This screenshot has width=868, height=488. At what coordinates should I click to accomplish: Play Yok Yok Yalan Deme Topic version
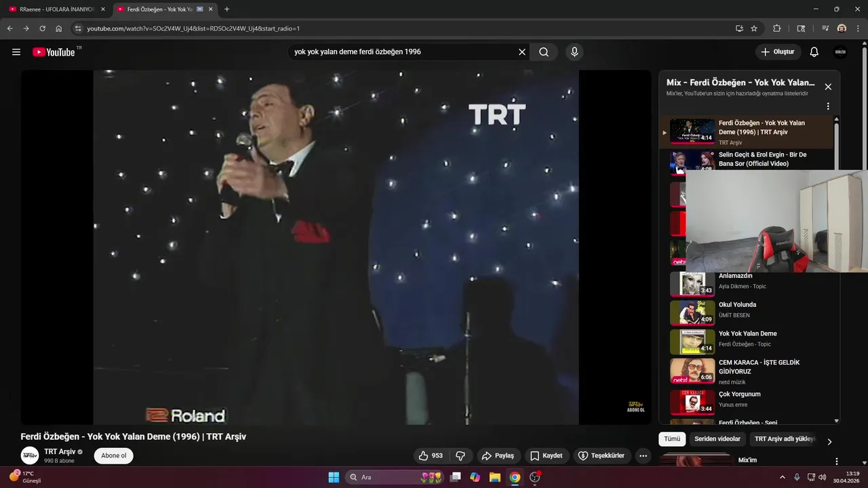point(747,342)
